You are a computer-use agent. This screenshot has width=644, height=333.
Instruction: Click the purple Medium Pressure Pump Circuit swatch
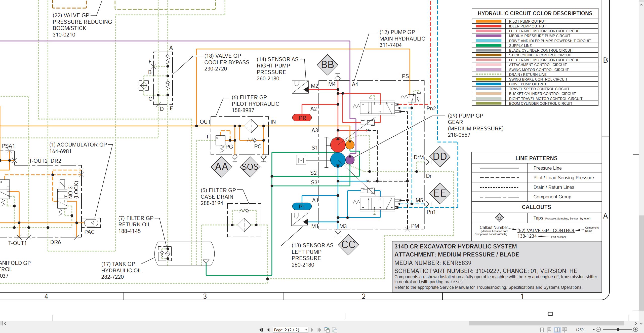click(489, 36)
